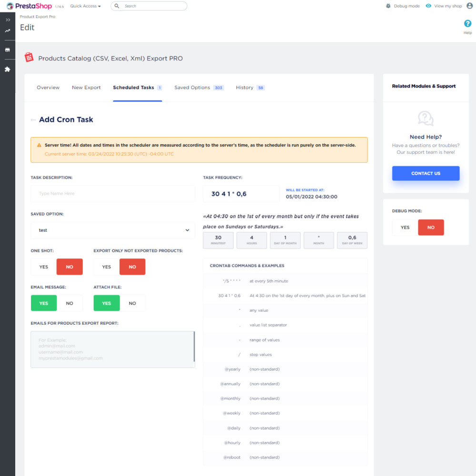Enable Debug Mode with Yes
This screenshot has height=476, width=476.
pyautogui.click(x=405, y=228)
